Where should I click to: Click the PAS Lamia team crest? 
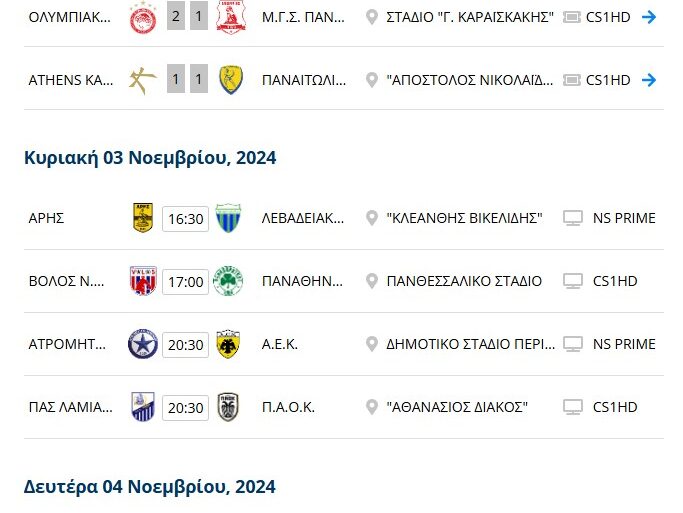tap(143, 407)
